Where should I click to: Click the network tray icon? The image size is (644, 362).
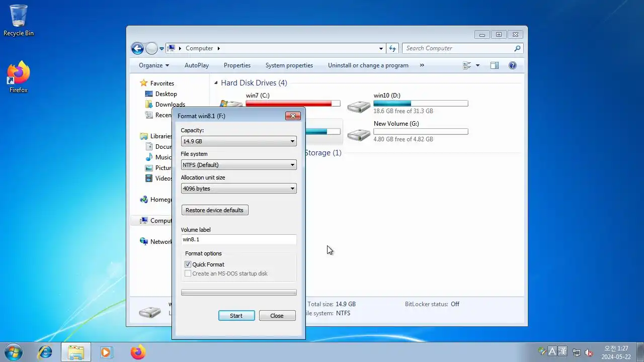pos(577,352)
